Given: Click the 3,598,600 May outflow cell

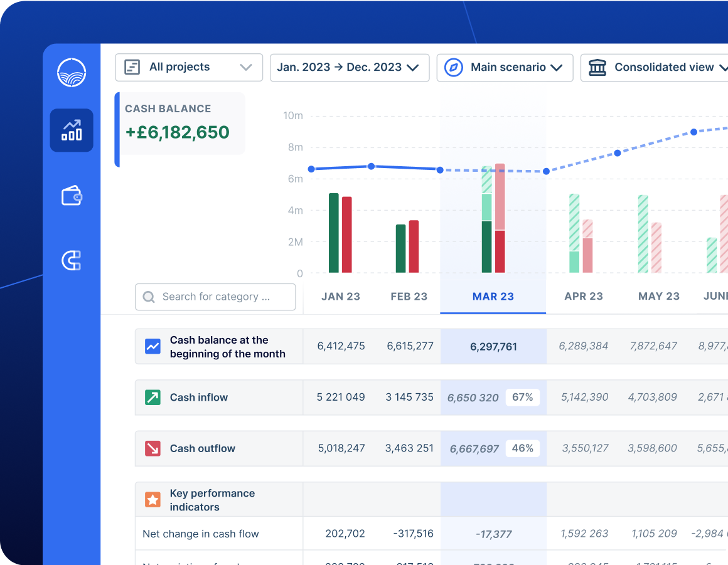Looking at the screenshot, I should click(652, 448).
